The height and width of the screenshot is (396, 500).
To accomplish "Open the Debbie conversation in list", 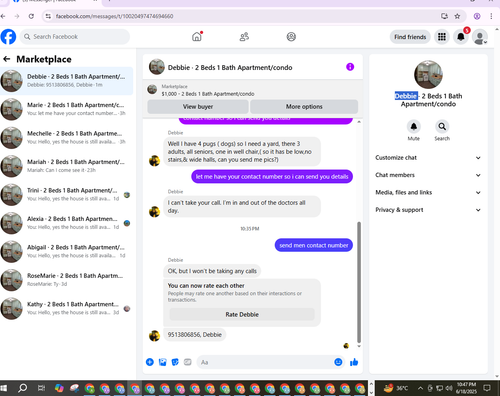I will point(66,81).
